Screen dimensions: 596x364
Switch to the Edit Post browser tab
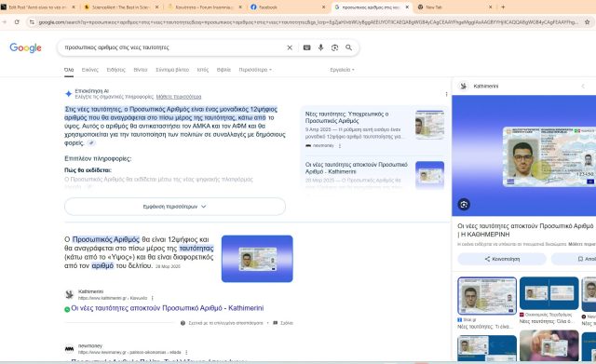coord(38,7)
